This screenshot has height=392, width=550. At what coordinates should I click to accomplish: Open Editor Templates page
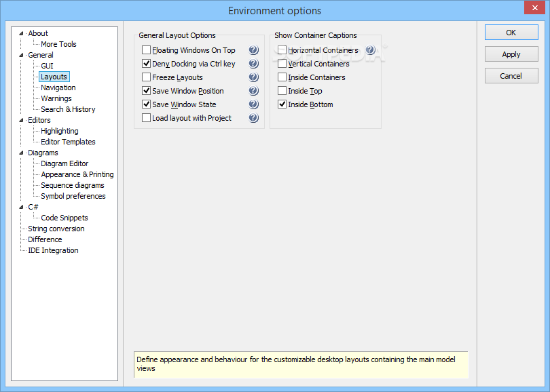point(68,142)
